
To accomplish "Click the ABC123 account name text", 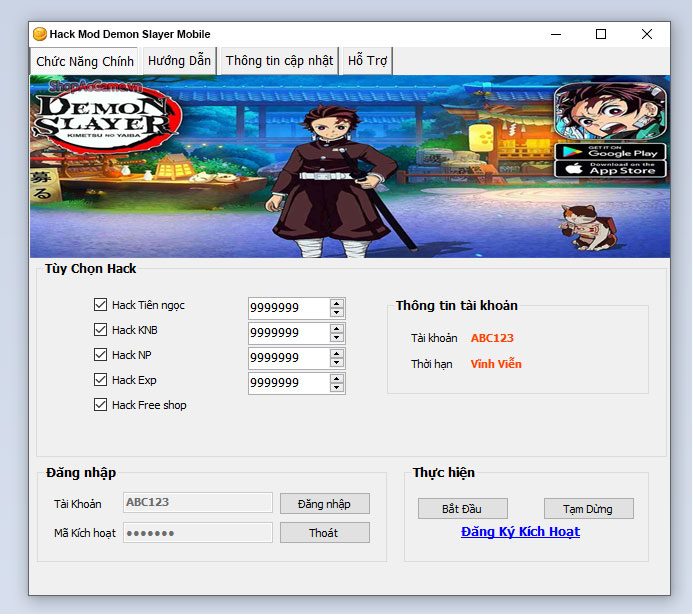I will point(492,338).
